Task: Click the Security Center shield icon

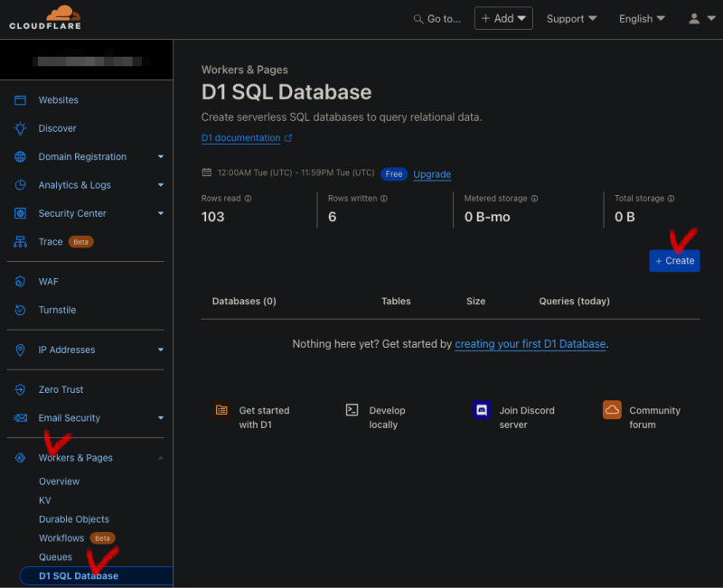Action: [x=18, y=213]
